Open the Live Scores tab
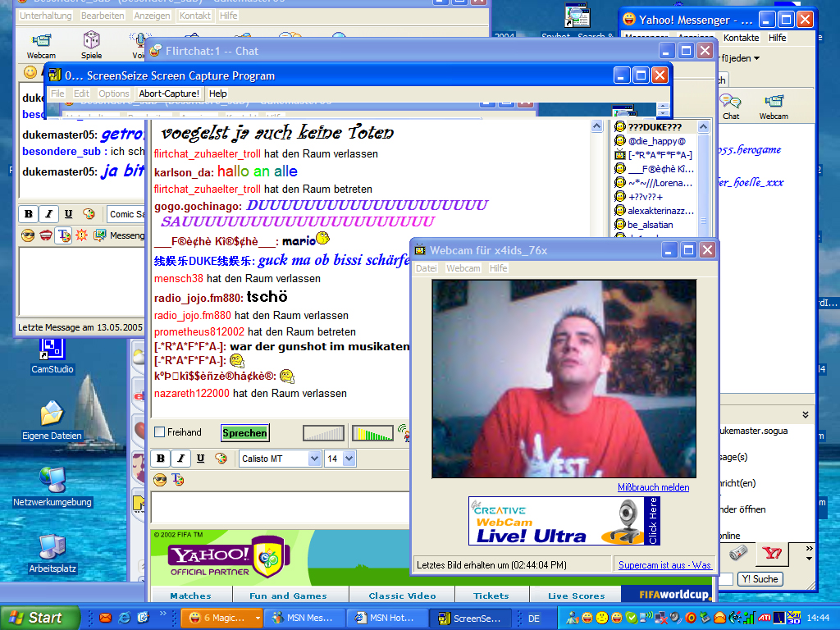Image resolution: width=840 pixels, height=630 pixels. coord(577,596)
